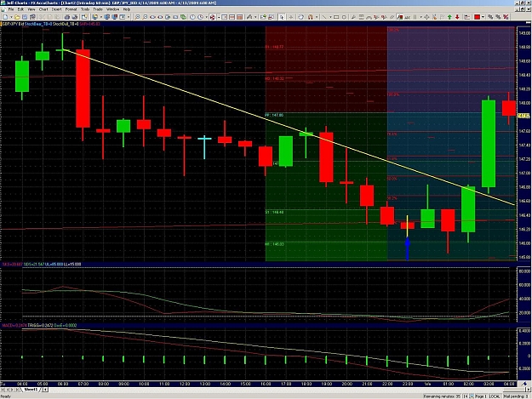Expand the magnet snap dropdown arrow
Viewport: 532px width, 399px height.
click(x=317, y=17)
